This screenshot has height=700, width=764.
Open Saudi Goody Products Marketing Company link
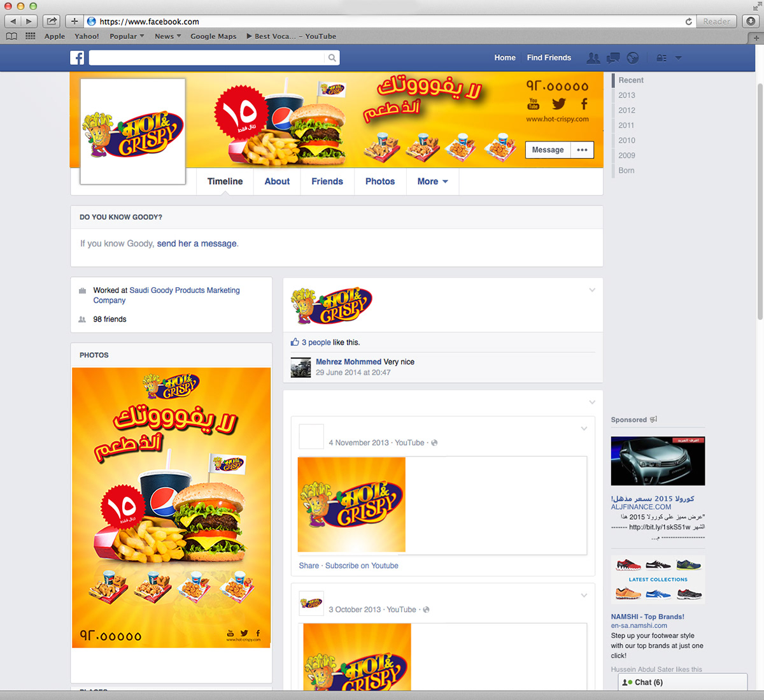[167, 295]
